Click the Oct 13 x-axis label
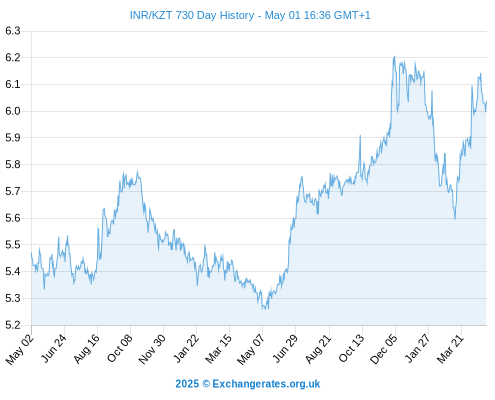The height and width of the screenshot is (400, 495). tap(351, 348)
